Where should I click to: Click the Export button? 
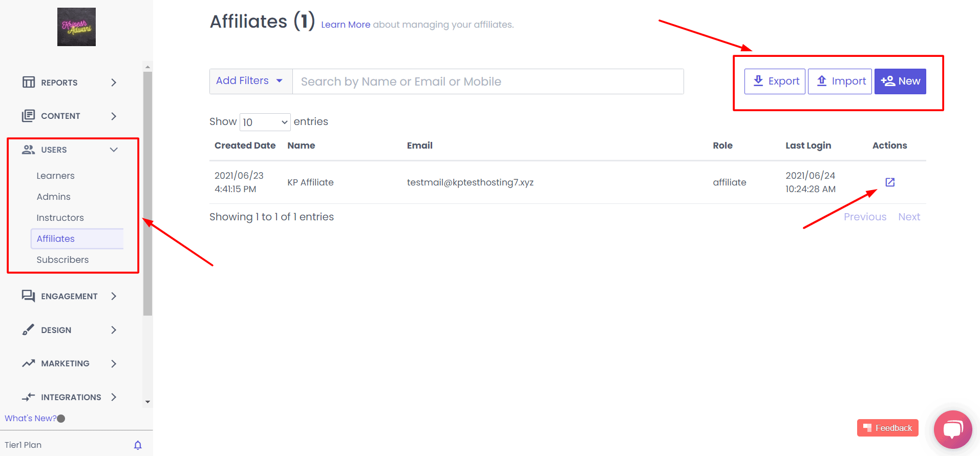tap(775, 81)
